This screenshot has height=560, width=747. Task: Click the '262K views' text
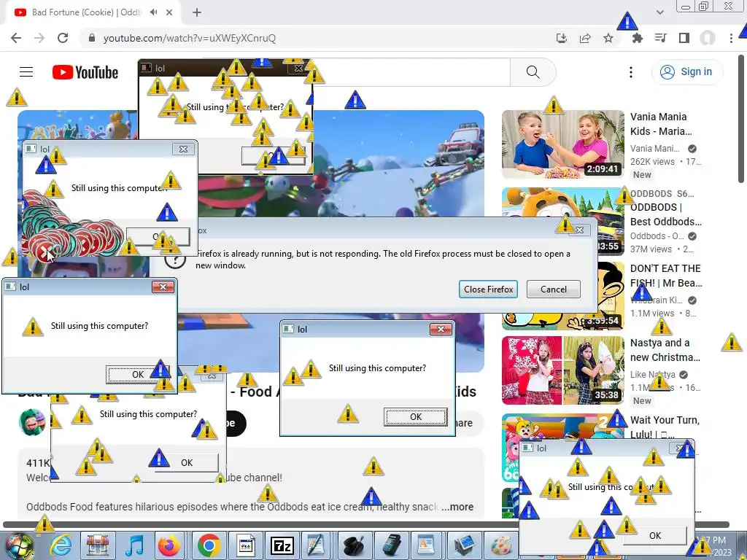[652, 161]
